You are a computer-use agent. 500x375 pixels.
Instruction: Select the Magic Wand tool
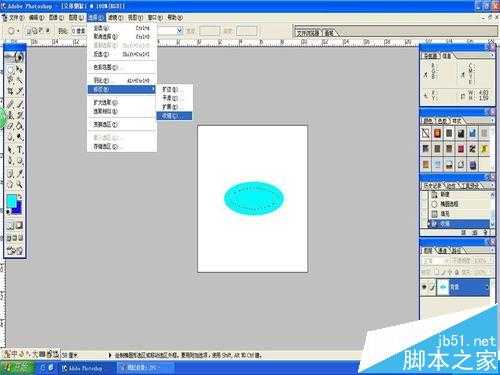click(20, 80)
